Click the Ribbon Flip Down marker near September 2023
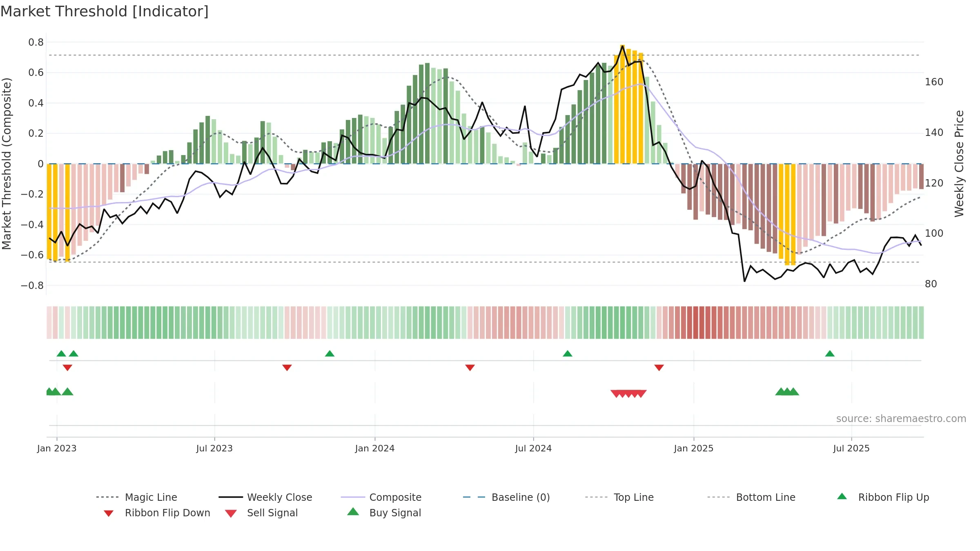Viewport: 980px width, 551px height. (x=287, y=368)
